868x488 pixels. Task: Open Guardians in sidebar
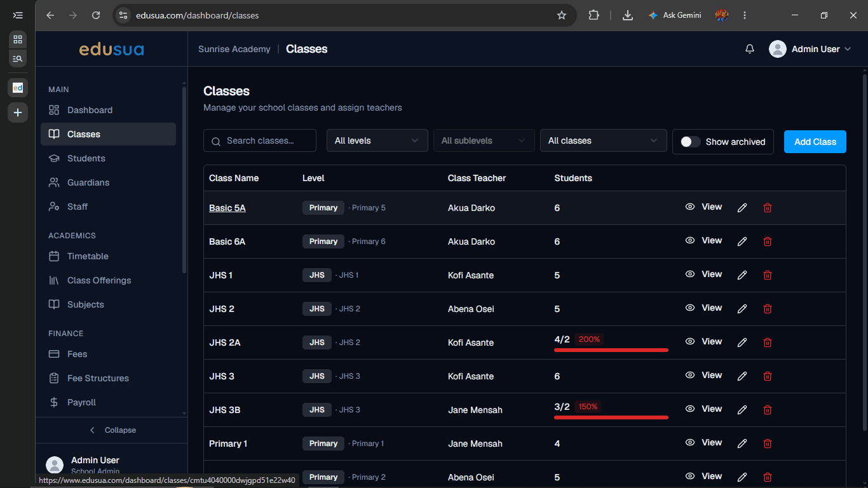[x=108, y=182]
